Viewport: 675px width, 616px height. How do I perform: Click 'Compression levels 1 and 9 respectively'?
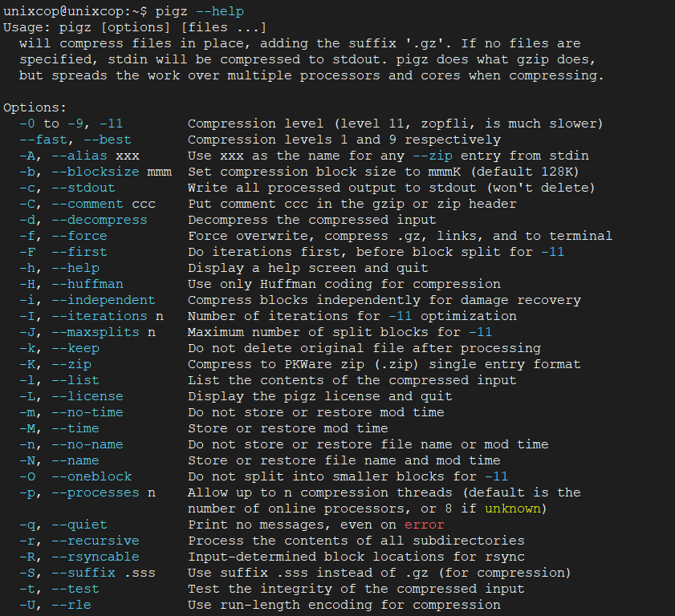tap(344, 140)
